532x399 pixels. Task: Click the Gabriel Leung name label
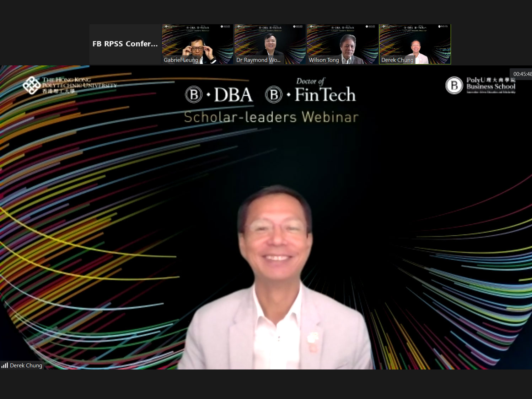tap(181, 60)
